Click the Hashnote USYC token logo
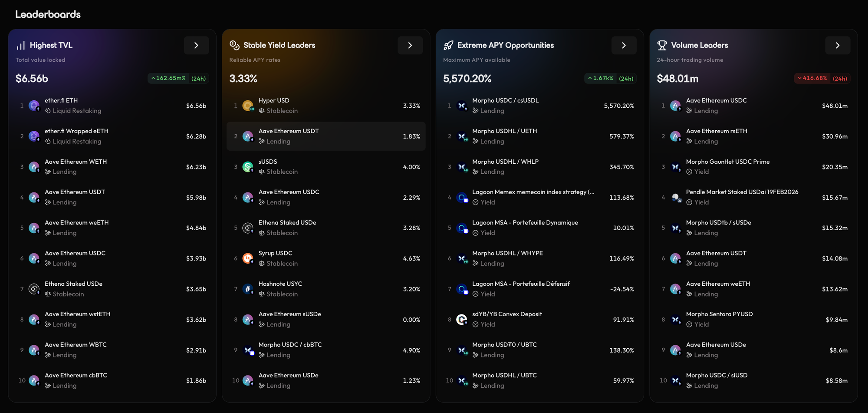The height and width of the screenshot is (413, 868). pyautogui.click(x=248, y=289)
